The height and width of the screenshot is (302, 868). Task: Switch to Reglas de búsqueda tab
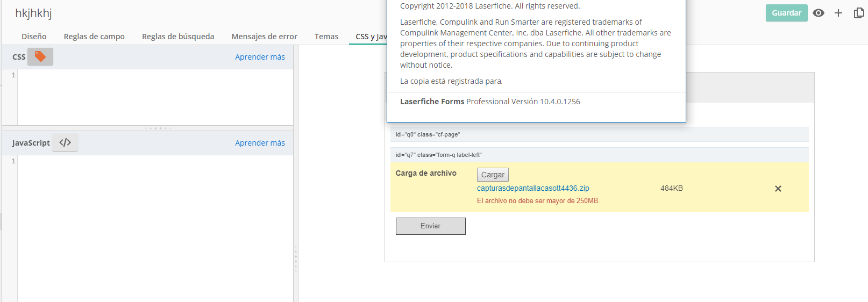pos(178,37)
